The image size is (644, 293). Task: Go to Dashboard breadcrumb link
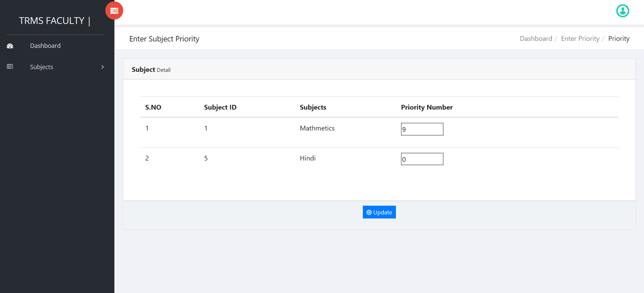point(536,38)
